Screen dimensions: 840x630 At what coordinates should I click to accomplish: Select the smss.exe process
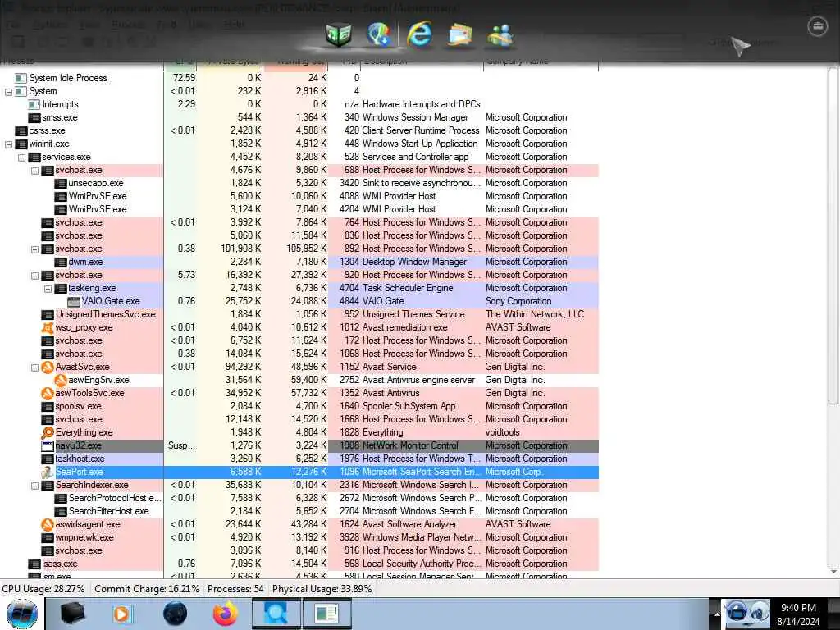pos(60,117)
